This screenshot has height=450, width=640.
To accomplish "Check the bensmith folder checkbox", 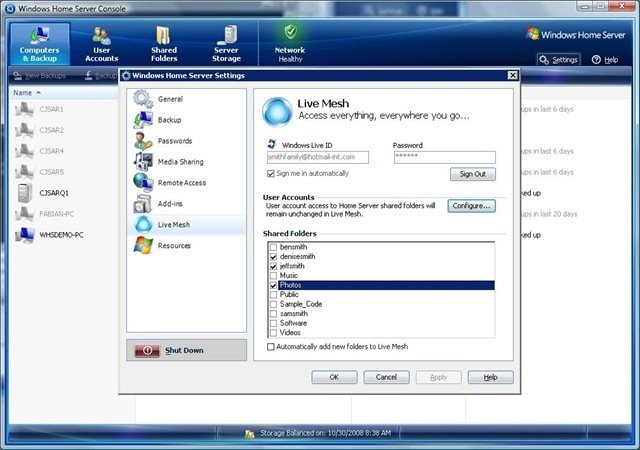I will [x=273, y=247].
